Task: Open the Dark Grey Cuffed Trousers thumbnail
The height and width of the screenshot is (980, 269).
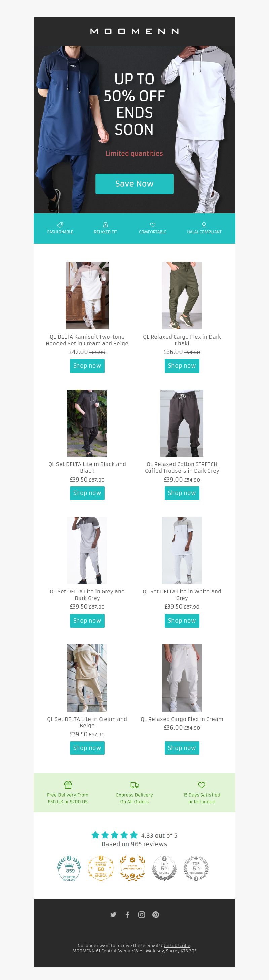Action: (182, 423)
